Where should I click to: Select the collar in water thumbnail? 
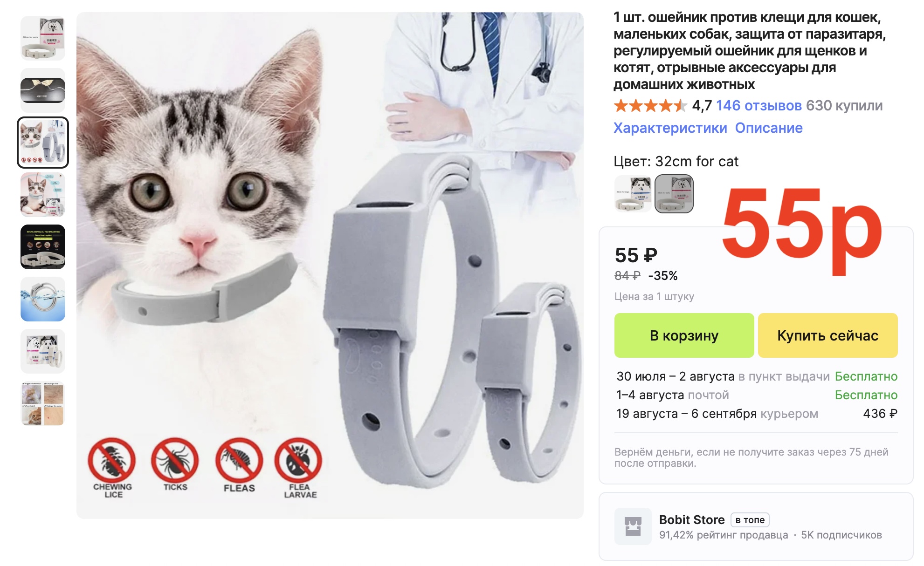[43, 299]
